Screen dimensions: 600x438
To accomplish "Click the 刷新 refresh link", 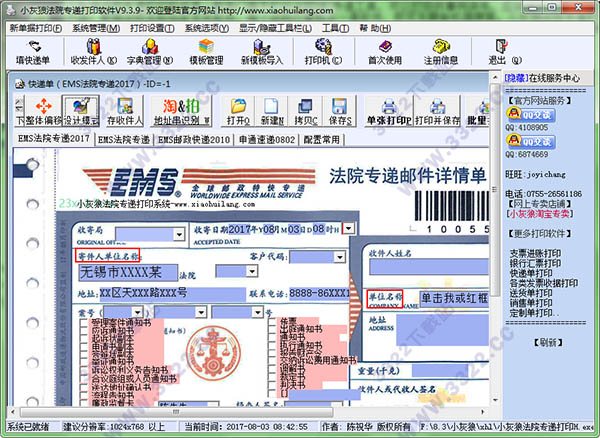I will point(548,342).
